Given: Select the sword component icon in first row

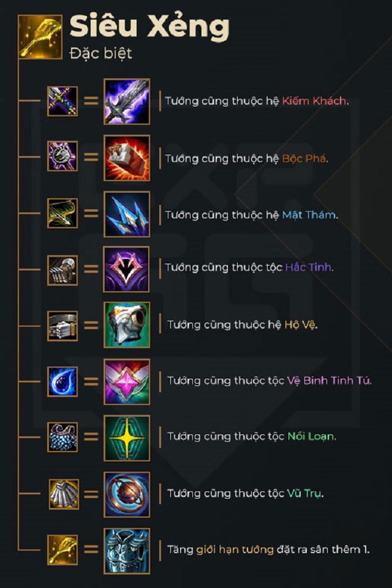Looking at the screenshot, I should pos(62,101).
